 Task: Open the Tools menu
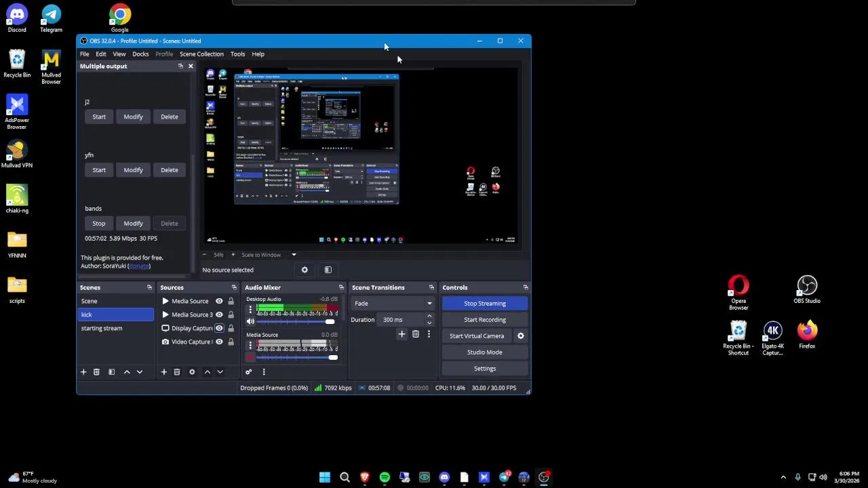click(237, 54)
